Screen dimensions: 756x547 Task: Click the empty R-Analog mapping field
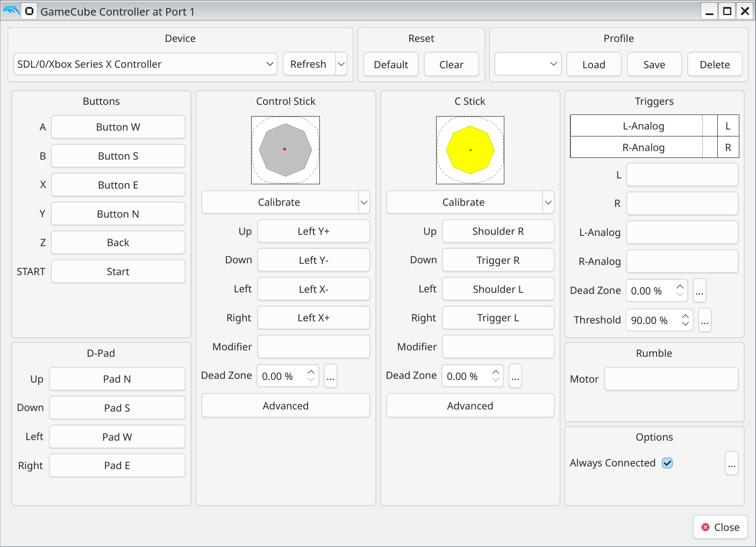[682, 261]
